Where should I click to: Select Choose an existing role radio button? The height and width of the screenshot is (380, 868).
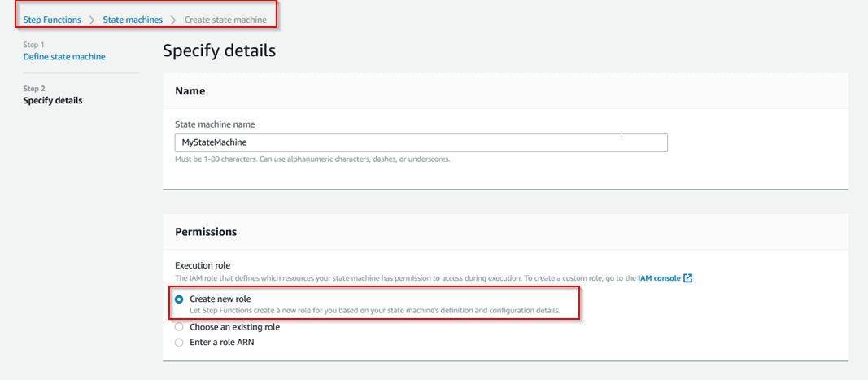click(179, 327)
